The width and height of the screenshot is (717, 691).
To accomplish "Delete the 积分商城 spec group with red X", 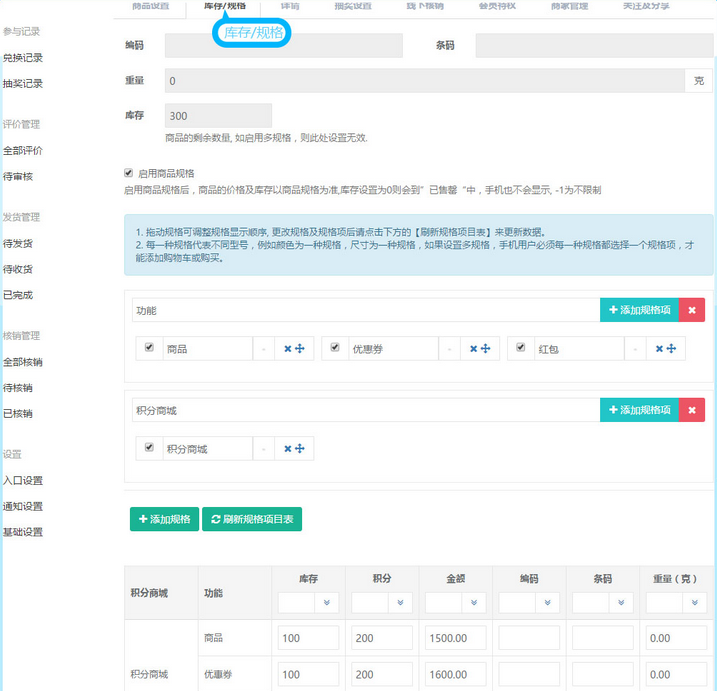I will click(692, 410).
